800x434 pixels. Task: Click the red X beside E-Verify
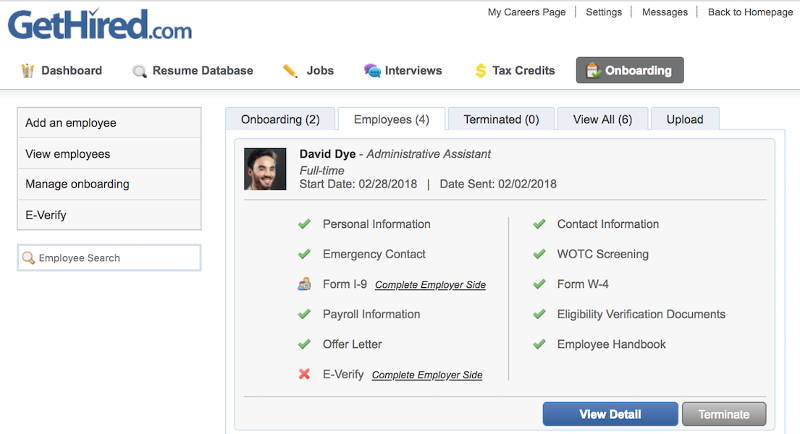(304, 374)
